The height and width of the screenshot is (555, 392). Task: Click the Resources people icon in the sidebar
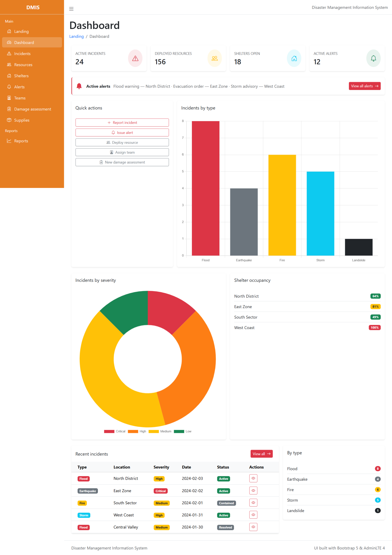click(x=9, y=65)
